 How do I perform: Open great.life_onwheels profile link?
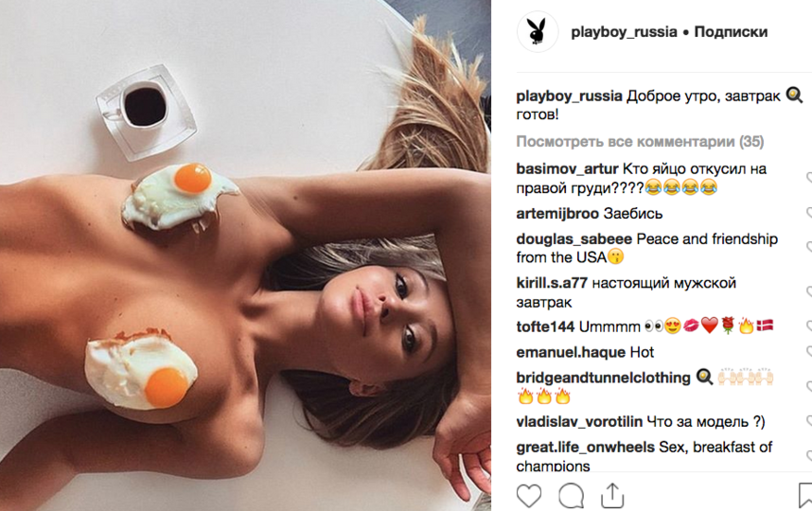(585, 448)
